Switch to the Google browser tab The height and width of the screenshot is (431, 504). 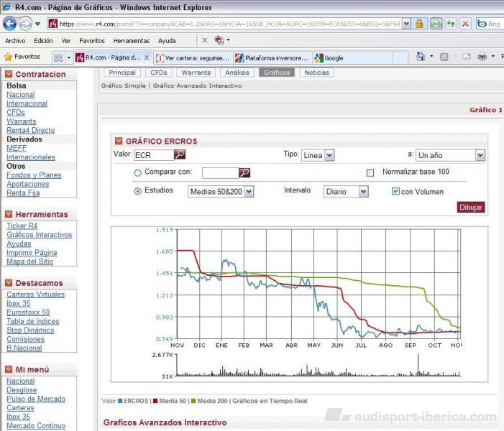(x=352, y=58)
